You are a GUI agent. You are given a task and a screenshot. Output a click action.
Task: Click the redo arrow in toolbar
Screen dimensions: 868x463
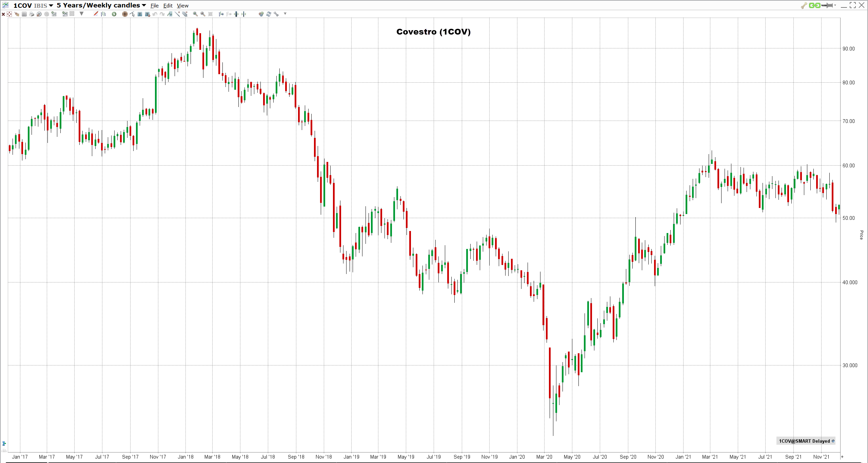162,14
